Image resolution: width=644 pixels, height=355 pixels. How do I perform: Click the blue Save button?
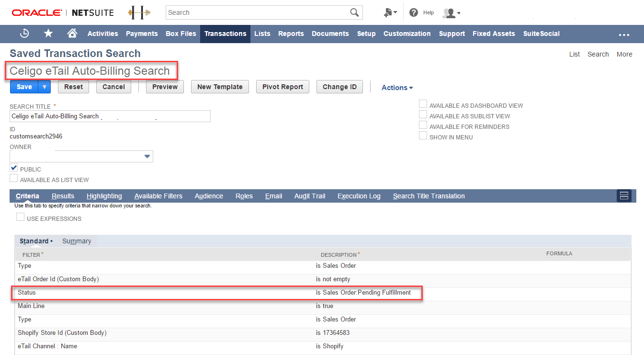24,87
